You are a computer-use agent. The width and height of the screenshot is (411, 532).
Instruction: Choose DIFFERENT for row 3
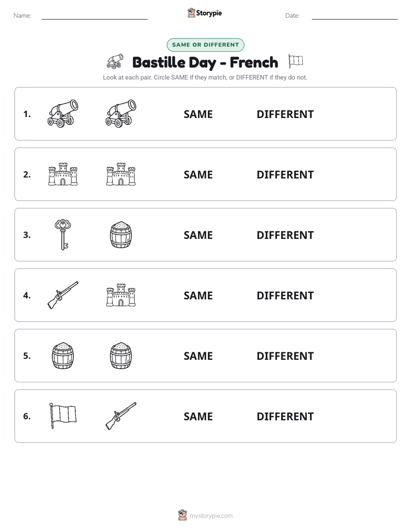pos(285,235)
